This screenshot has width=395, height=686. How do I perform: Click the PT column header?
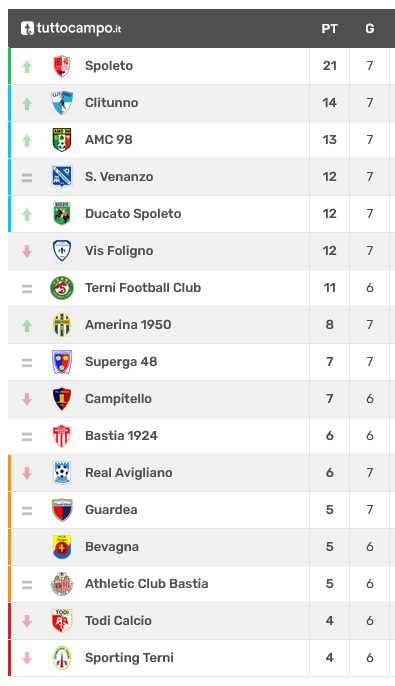click(329, 29)
